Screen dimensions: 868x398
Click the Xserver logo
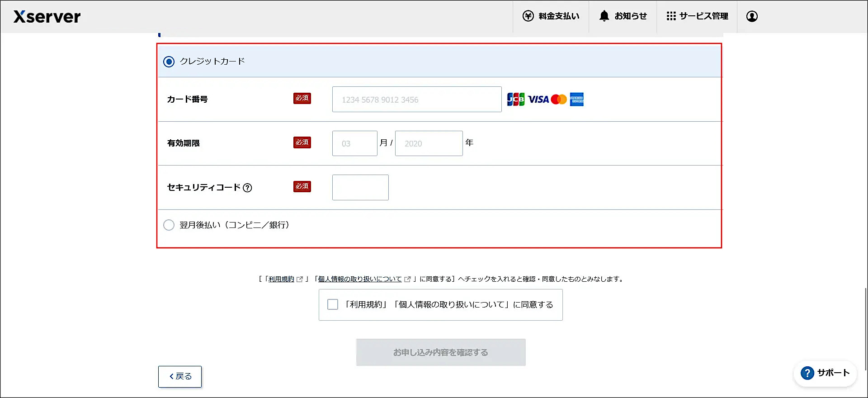47,17
